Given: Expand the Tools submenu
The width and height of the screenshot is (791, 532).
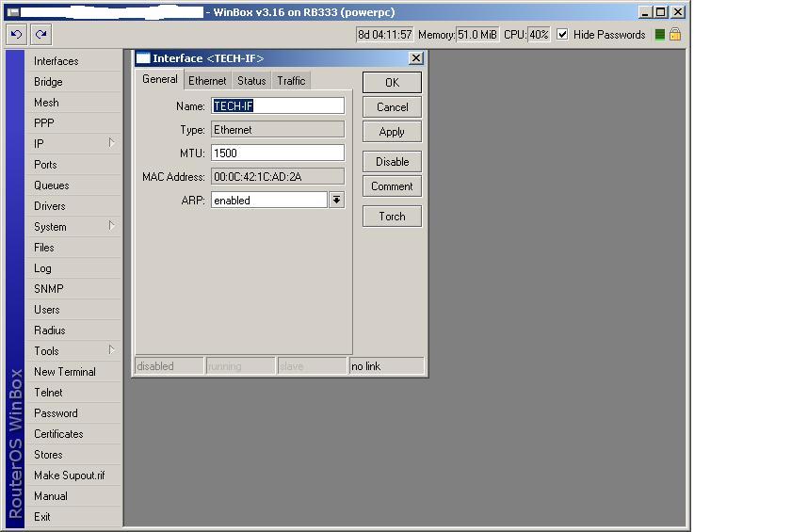Looking at the screenshot, I should (x=111, y=350).
